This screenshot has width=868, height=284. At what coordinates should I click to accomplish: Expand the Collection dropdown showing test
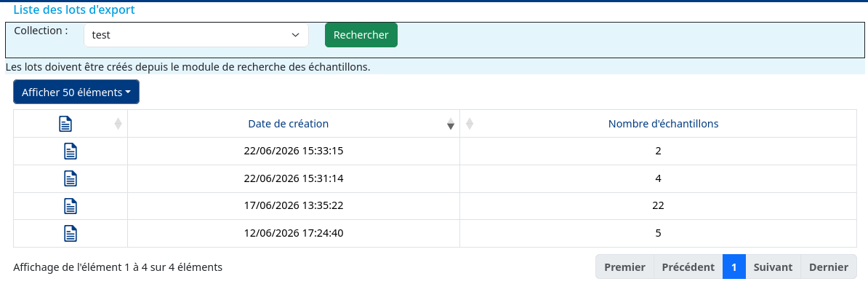196,35
